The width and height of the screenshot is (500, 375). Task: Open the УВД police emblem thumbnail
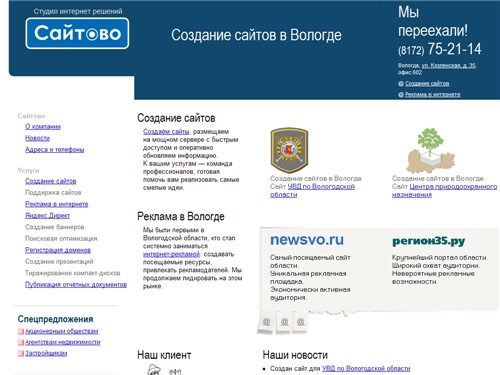pos(289,150)
